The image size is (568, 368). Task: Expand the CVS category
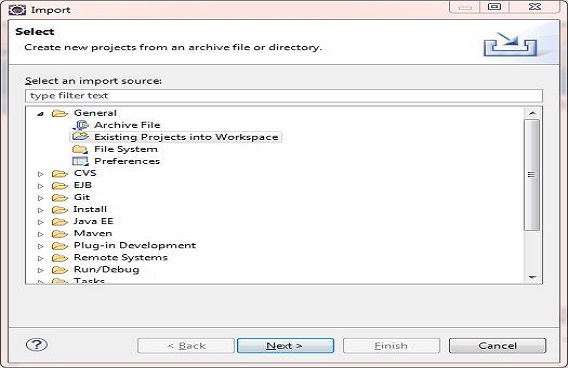point(41,174)
